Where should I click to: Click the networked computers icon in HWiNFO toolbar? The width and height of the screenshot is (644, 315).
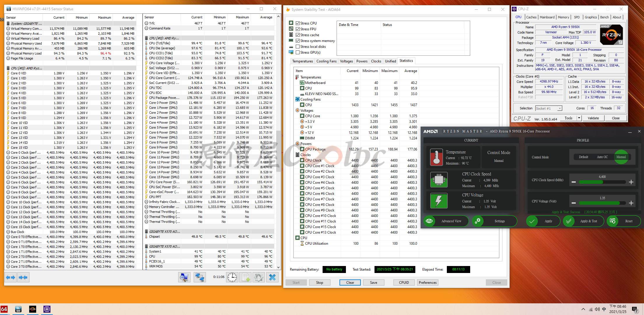(200, 277)
